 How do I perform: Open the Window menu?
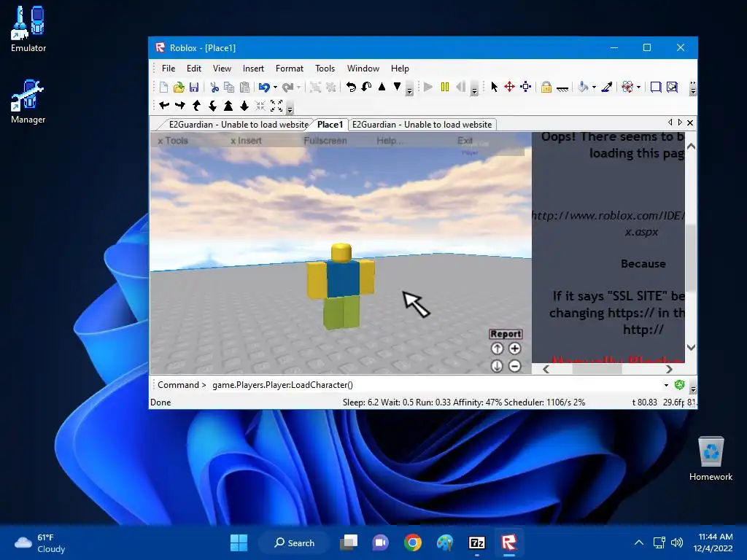[363, 69]
